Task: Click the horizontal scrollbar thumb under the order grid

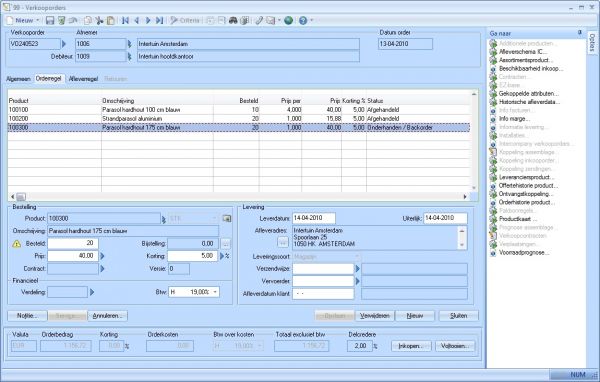Action: [x=21, y=197]
